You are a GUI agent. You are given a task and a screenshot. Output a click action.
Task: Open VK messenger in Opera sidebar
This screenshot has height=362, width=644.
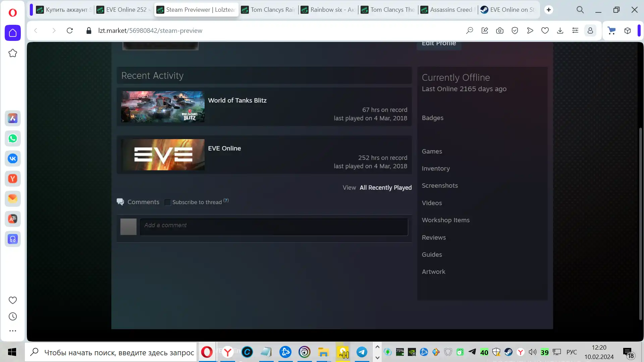point(13,158)
